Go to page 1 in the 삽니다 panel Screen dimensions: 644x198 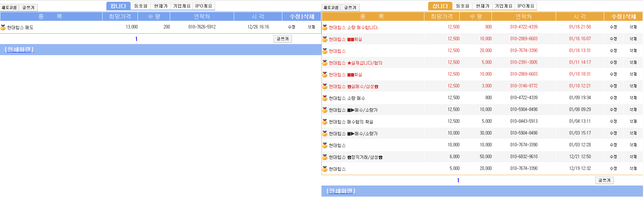(x=458, y=180)
